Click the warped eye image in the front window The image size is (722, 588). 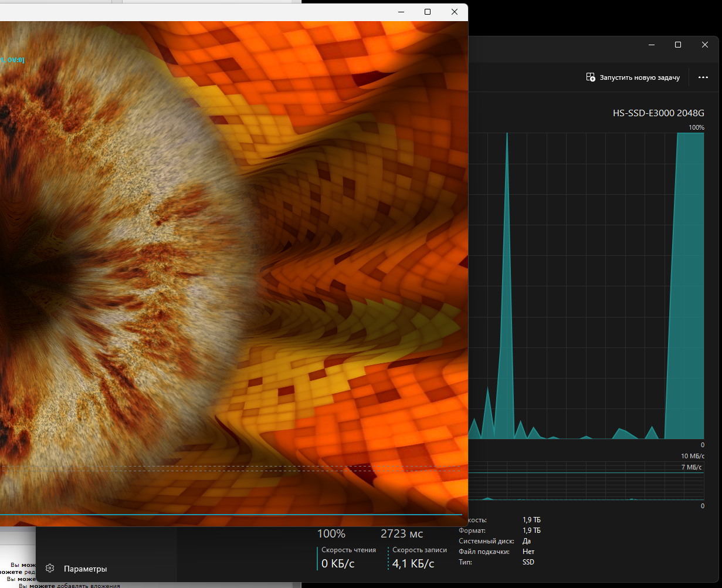tap(233, 273)
